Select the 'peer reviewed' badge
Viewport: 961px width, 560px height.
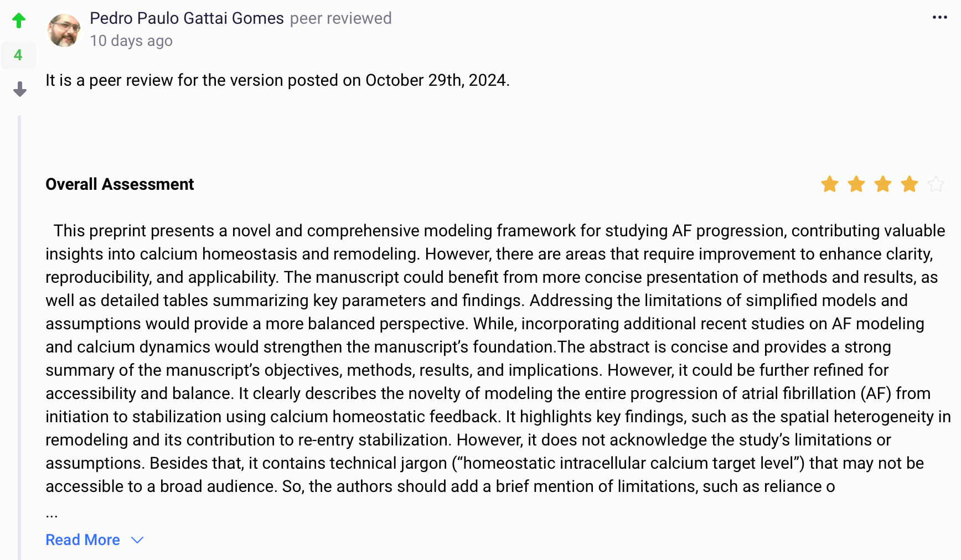coord(340,18)
